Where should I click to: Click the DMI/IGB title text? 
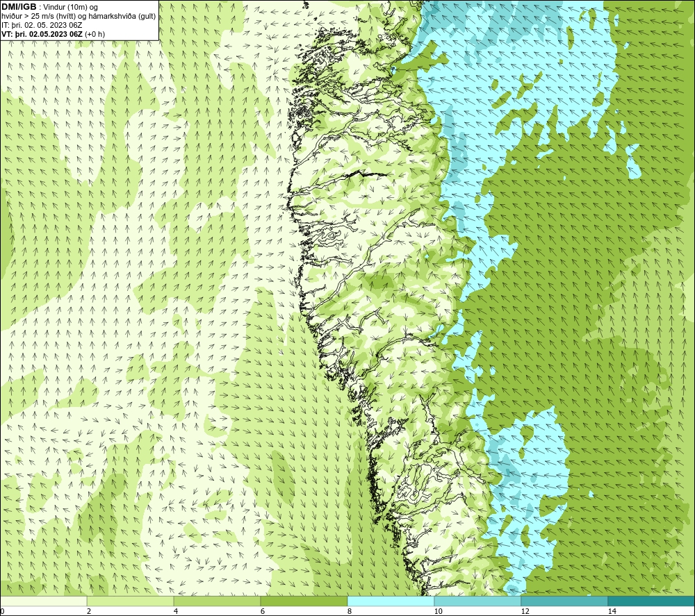[19, 7]
